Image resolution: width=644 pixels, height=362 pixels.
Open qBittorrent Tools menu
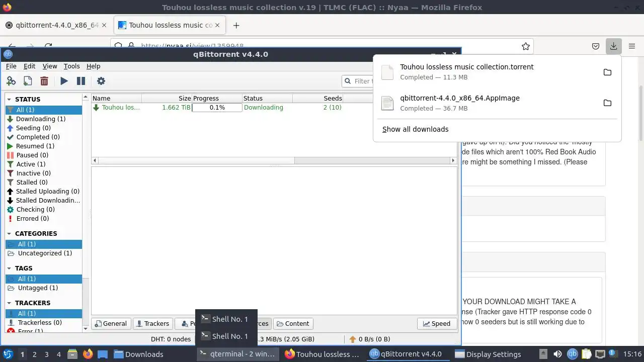tap(71, 66)
